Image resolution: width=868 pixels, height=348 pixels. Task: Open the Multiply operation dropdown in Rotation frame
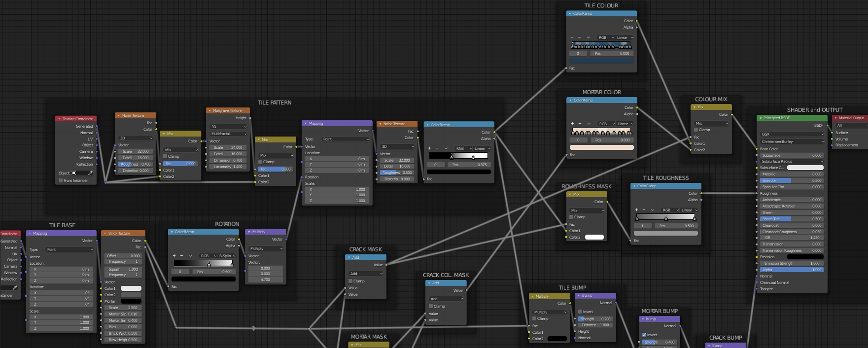pos(266,248)
